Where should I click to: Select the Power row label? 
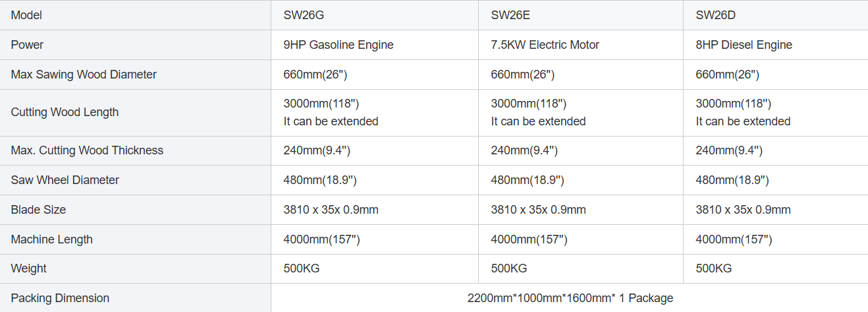tap(27, 45)
